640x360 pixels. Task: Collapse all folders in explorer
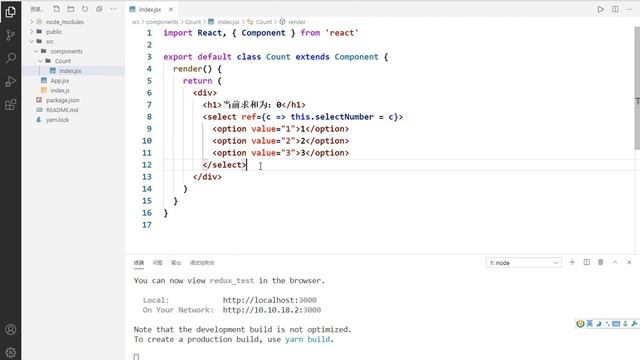coord(99,9)
